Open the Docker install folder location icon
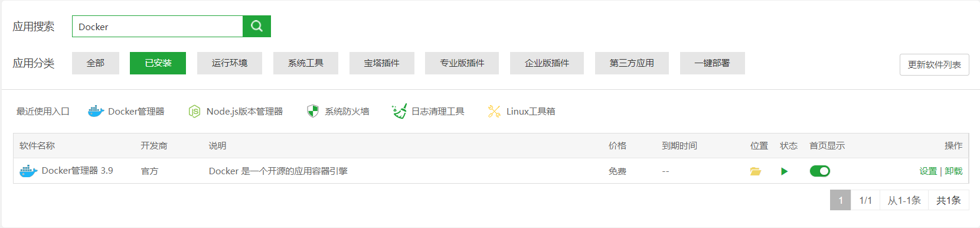This screenshot has height=228, width=980. (x=756, y=171)
